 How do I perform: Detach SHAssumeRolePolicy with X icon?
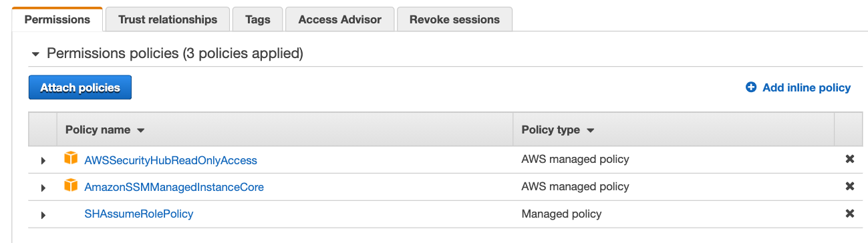(x=850, y=214)
